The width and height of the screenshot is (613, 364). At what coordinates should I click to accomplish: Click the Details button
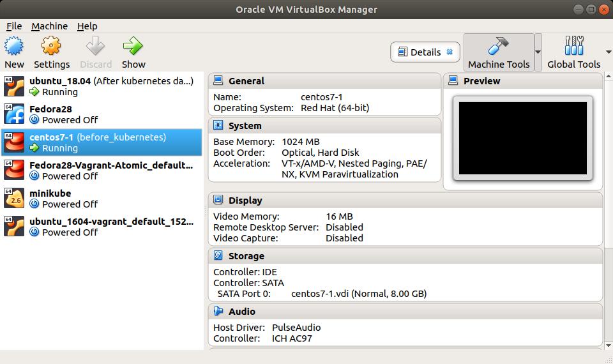(x=425, y=52)
